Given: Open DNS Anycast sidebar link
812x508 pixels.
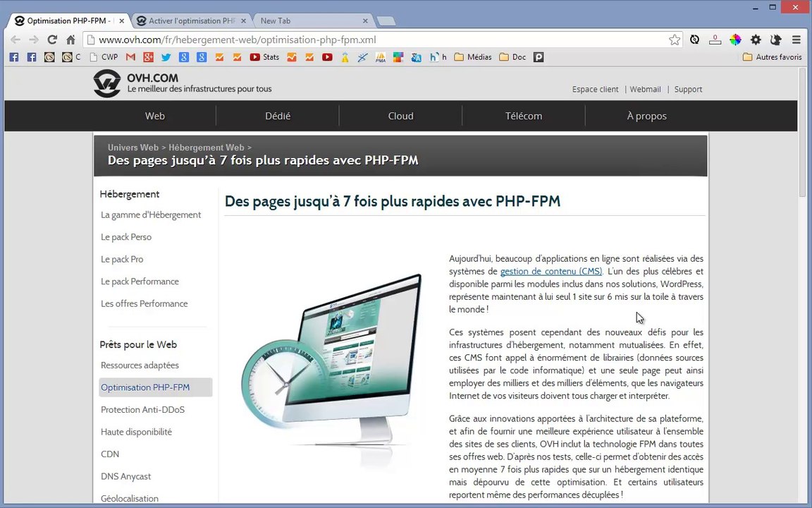Looking at the screenshot, I should click(x=126, y=476).
